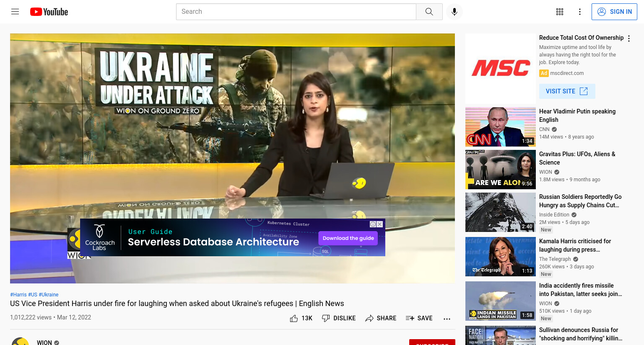Play Russian Soldiers Reportedly Go Hungry thumbnail
644x345 pixels.
pos(501,212)
